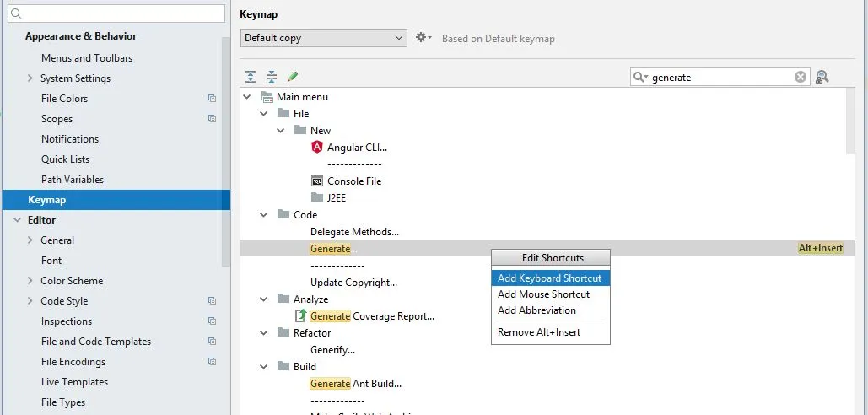This screenshot has width=868, height=415.
Task: Choose Add Keyboard Shortcut menu entry
Action: pyautogui.click(x=550, y=278)
